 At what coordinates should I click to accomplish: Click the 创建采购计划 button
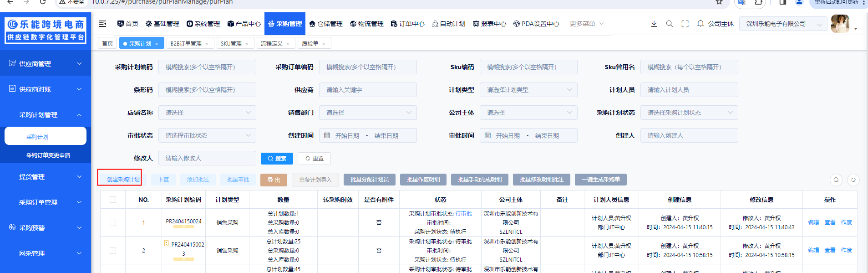click(x=123, y=180)
